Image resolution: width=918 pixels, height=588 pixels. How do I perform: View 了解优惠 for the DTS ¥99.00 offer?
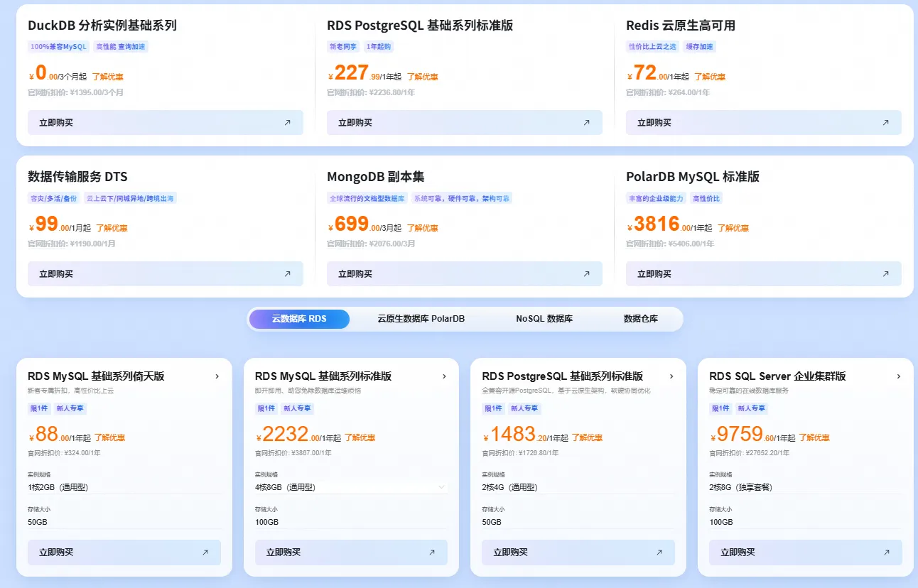[112, 228]
